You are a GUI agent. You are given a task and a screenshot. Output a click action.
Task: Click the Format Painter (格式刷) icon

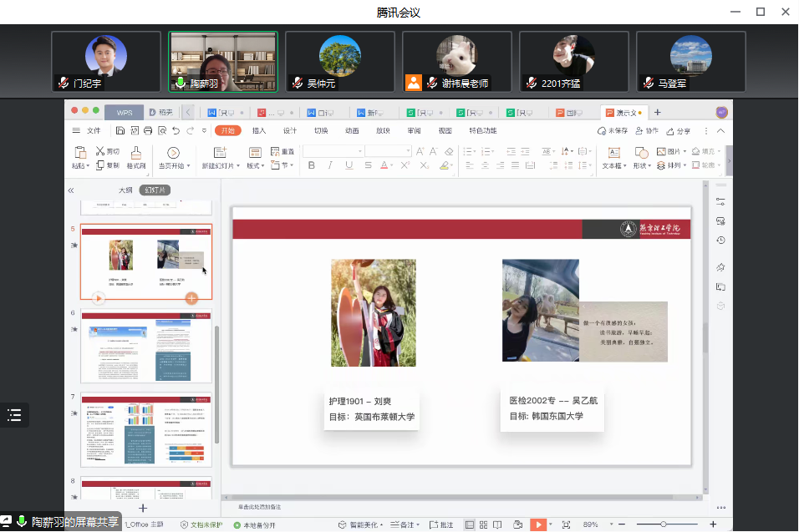point(136,153)
